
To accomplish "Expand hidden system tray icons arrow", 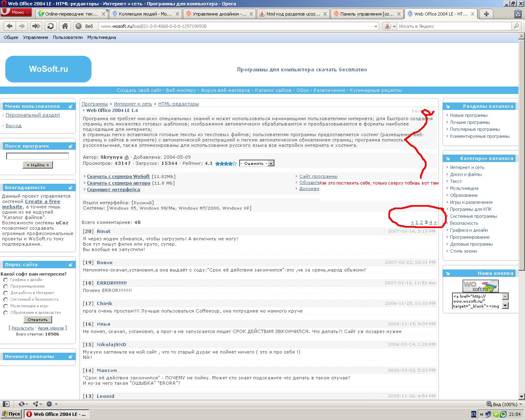I will coord(482,414).
